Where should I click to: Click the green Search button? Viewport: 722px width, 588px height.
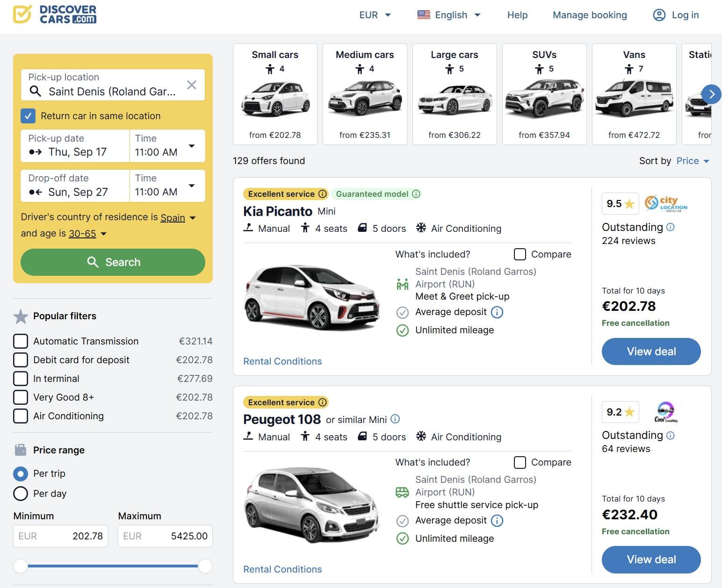113,262
